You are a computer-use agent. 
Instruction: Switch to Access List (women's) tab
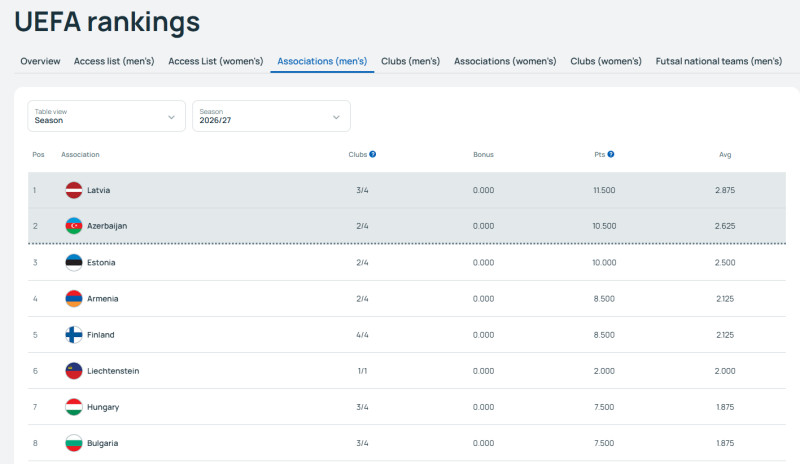tap(216, 61)
